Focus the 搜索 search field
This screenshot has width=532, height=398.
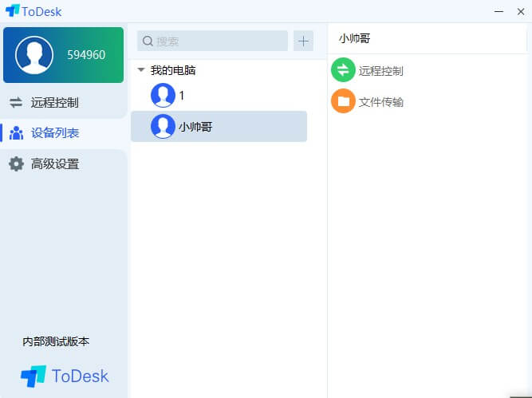point(212,41)
